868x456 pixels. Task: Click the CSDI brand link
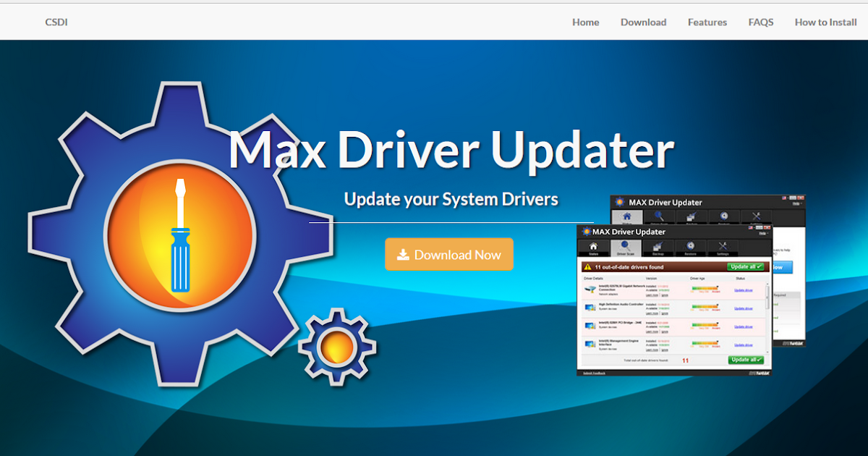coord(56,22)
